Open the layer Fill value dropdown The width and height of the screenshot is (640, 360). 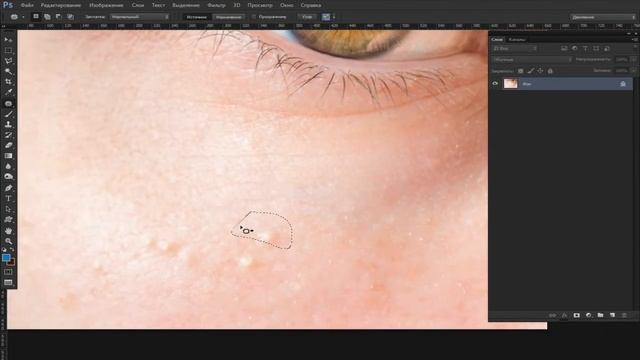coord(633,71)
